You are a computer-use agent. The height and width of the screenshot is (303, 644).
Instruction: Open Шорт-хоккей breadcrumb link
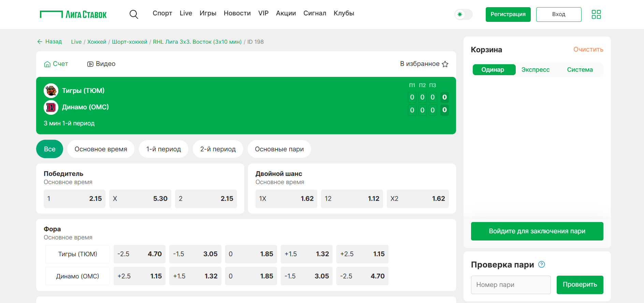click(130, 42)
